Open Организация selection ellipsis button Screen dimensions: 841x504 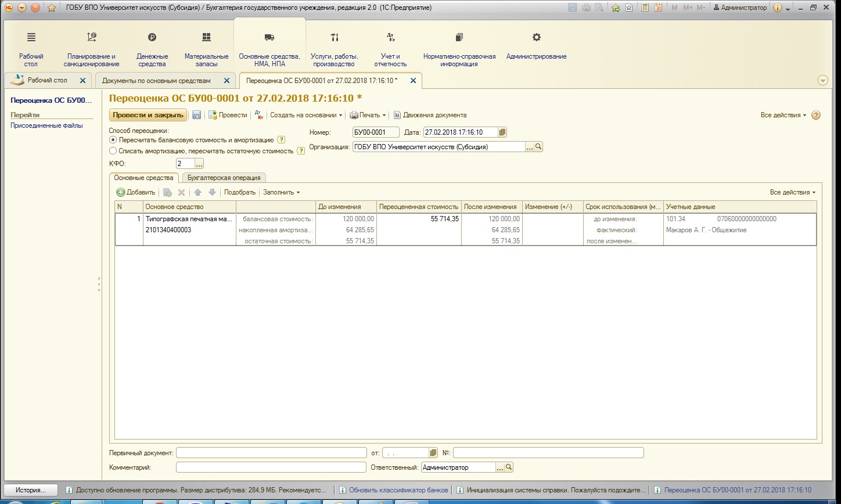coord(529,147)
